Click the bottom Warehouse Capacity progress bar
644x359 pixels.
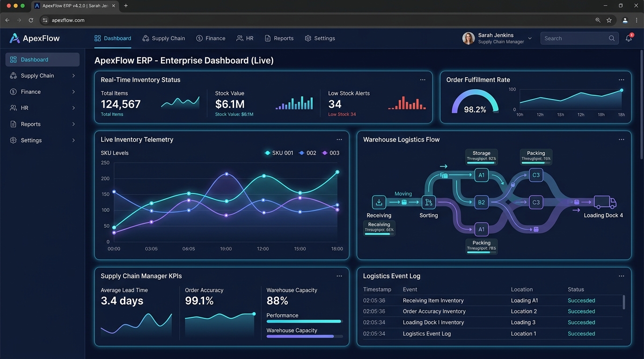(x=304, y=336)
